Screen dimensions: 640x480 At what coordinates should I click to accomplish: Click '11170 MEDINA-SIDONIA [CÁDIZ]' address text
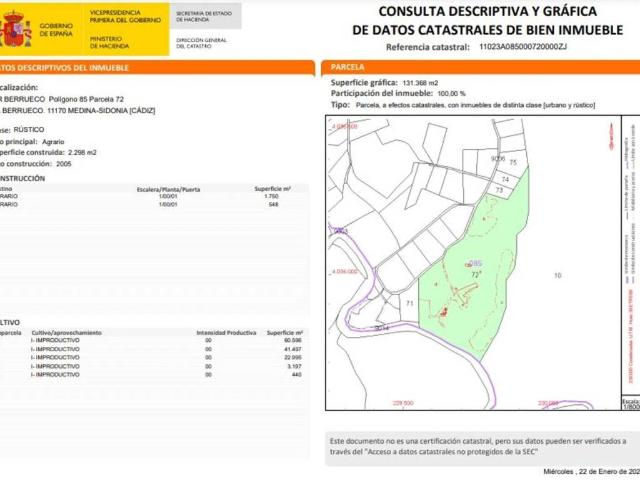tap(101, 111)
